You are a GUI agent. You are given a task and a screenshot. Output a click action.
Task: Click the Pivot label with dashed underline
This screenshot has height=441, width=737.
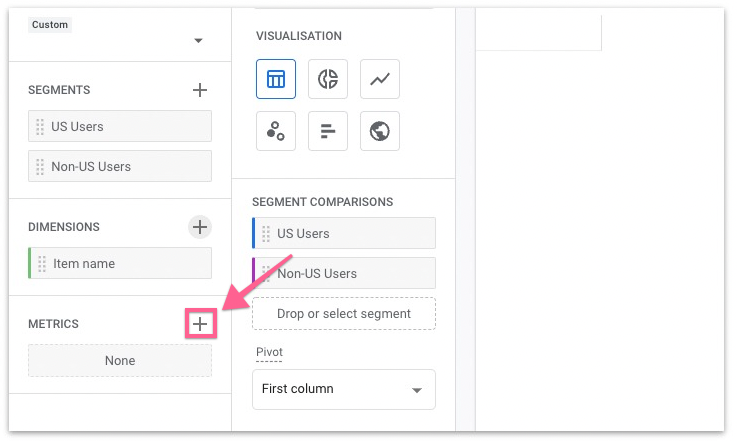270,353
